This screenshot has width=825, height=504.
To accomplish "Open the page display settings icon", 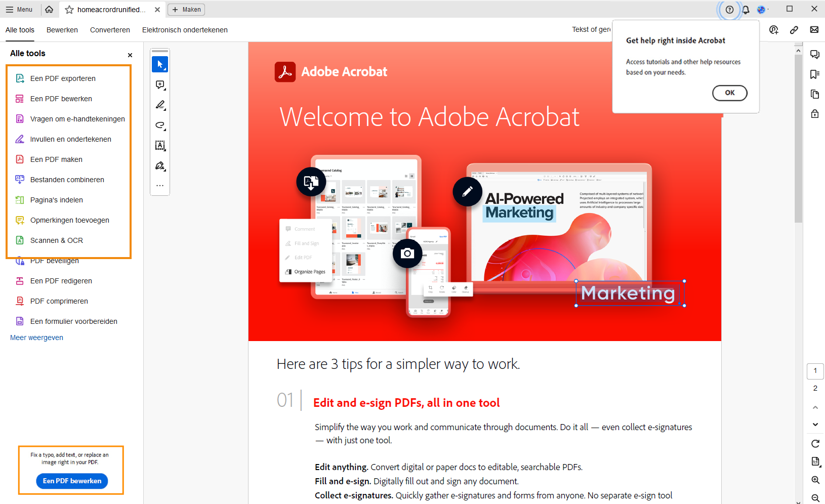I will click(815, 461).
